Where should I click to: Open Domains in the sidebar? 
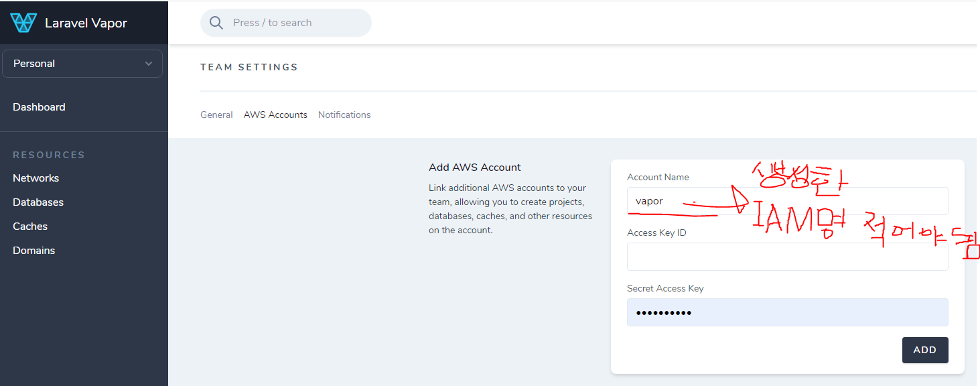(x=34, y=251)
